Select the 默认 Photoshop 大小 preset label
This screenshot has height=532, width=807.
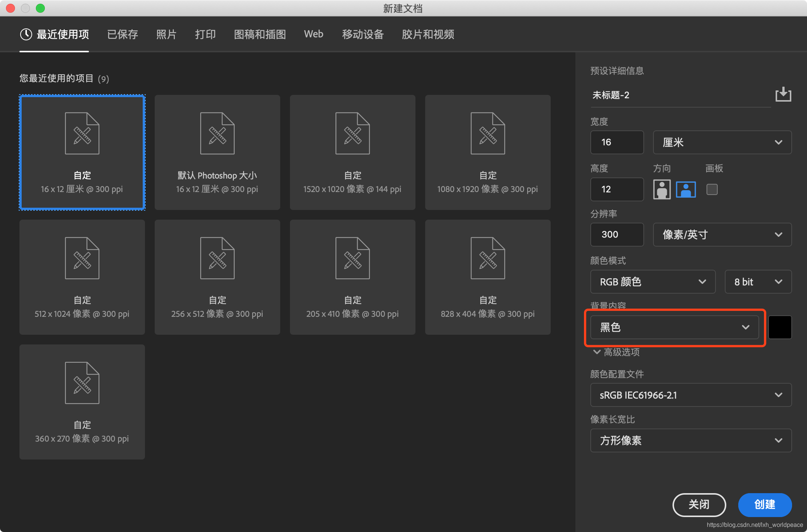(x=217, y=176)
